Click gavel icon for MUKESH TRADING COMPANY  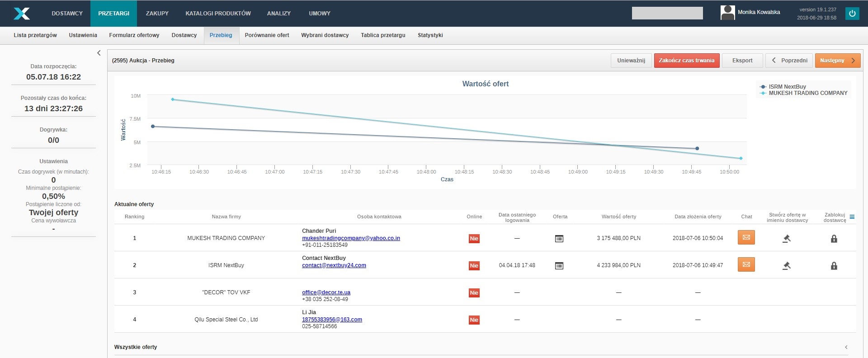pyautogui.click(x=787, y=239)
